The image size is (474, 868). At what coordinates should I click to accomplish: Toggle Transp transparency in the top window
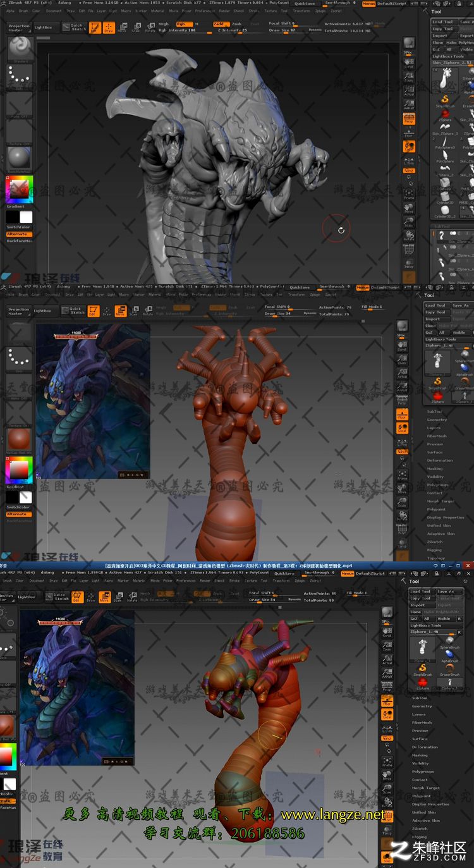tap(409, 264)
